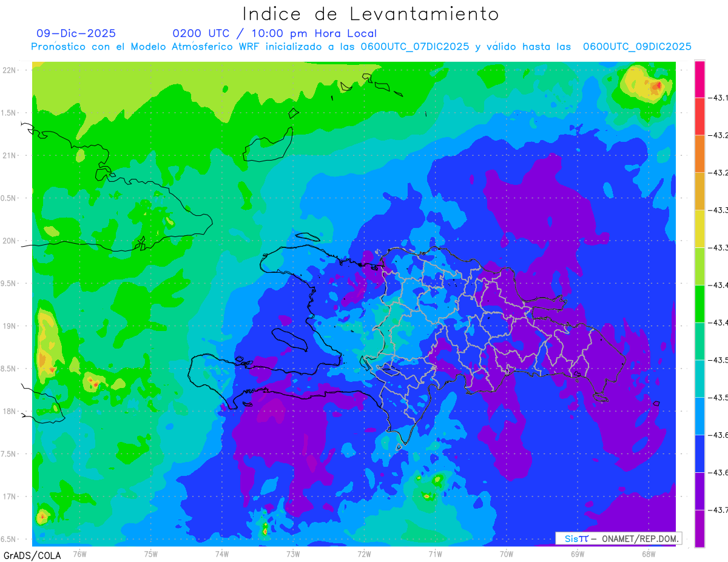This screenshot has height=562, width=728.
Task: Click the 17N latitude label
Action: [10, 497]
